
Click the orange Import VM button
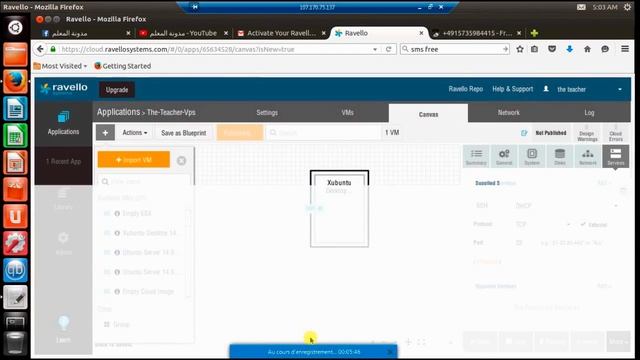click(133, 160)
